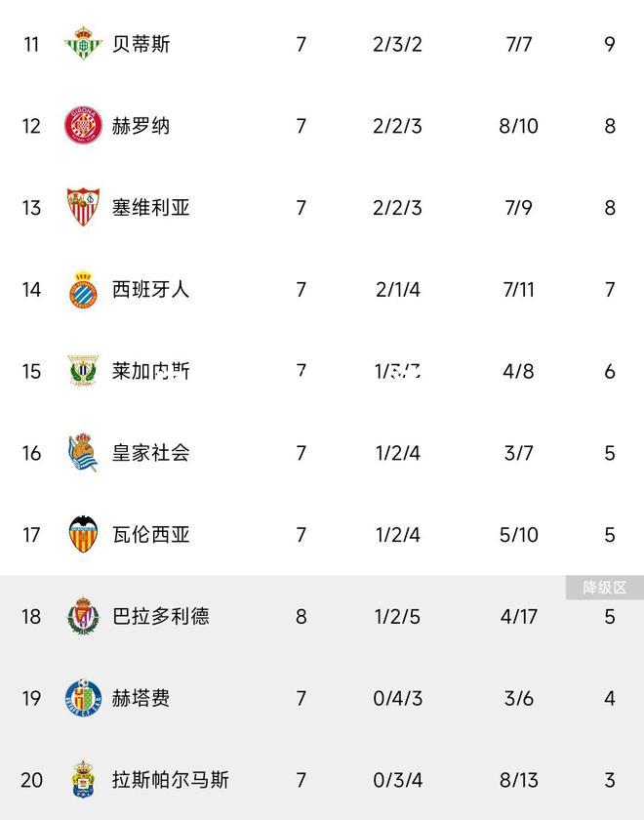The height and width of the screenshot is (820, 644).
Task: Open team 巴拉多利德 in relegation zone
Action: 160,617
